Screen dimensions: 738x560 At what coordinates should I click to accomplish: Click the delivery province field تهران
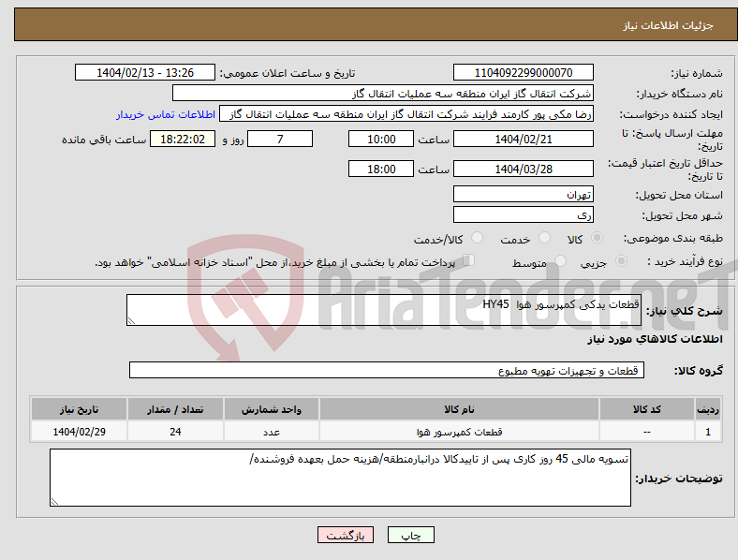[524, 195]
